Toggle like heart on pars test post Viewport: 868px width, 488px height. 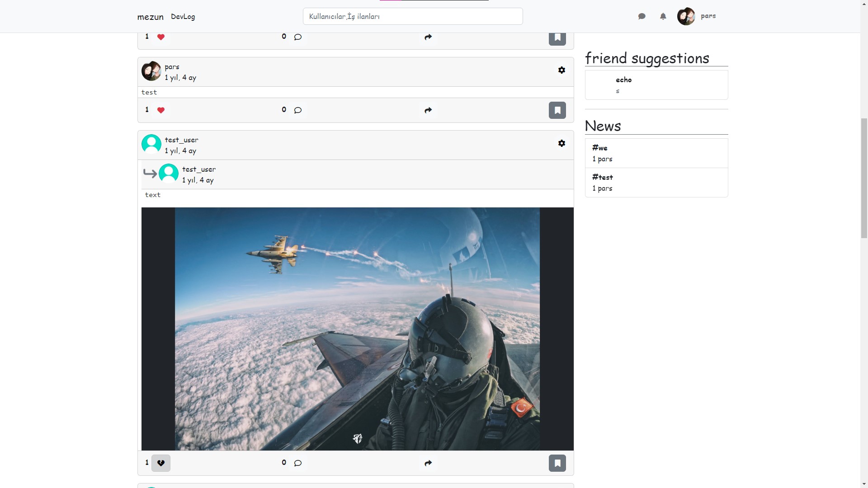[161, 110]
